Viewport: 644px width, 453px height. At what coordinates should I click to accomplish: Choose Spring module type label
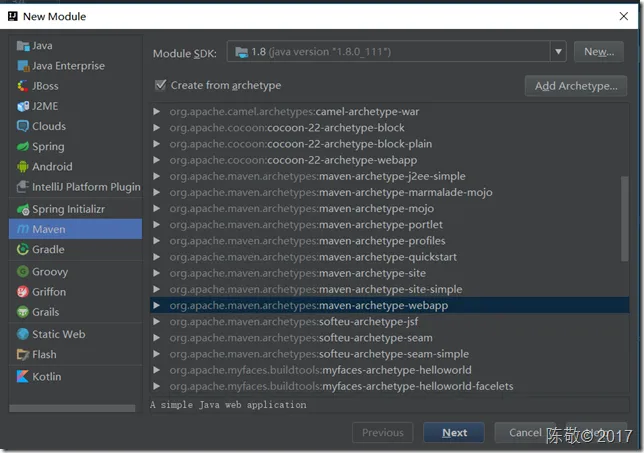(x=48, y=147)
